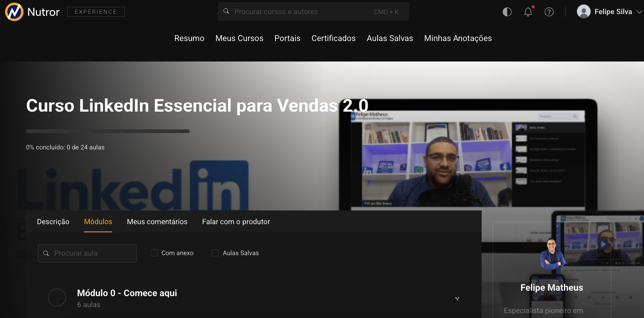
Task: Click Felipe Matheus's producer avatar
Action: coord(552,253)
